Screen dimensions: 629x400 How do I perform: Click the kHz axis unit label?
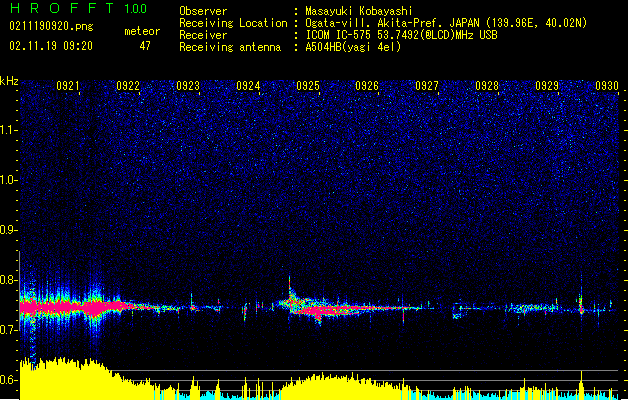pos(9,81)
